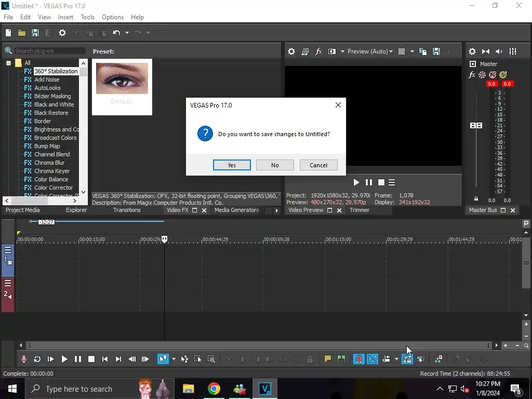Toggle the Master fader lock icon

tap(476, 199)
